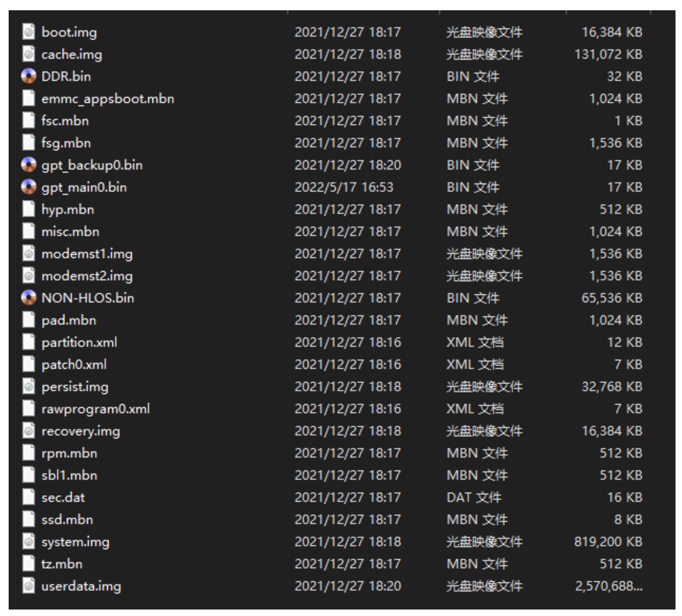Select the cache.img file name
Screen dimensions: 682x616
(71, 54)
